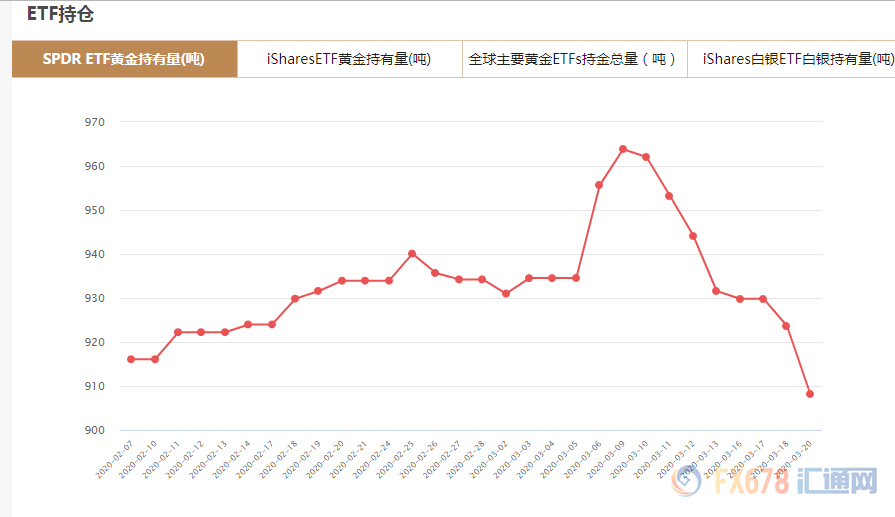Pick the 2020-03-11 data point
895x517 pixels.
pos(669,196)
